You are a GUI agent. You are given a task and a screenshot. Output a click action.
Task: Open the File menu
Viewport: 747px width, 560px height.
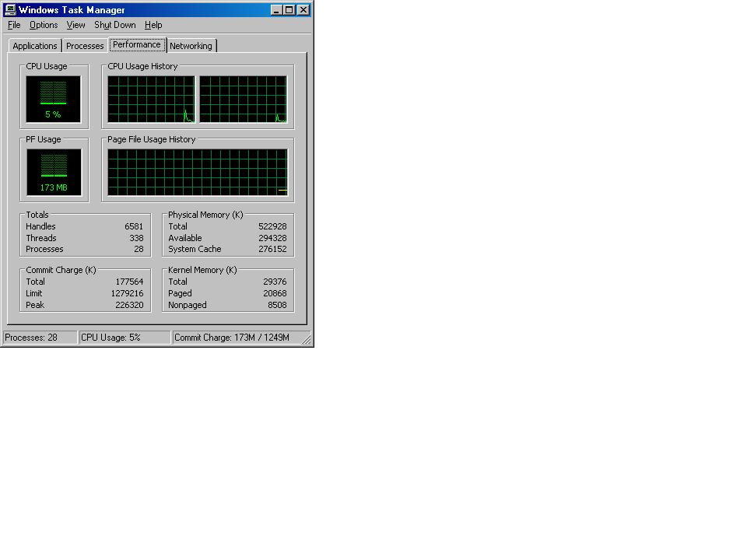point(14,25)
